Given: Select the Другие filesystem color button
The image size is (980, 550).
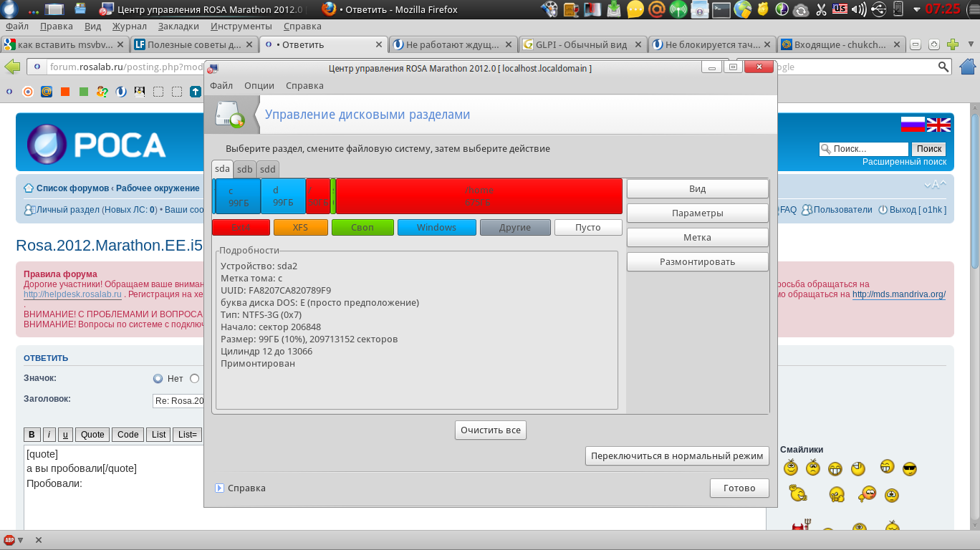Looking at the screenshot, I should 515,228.
